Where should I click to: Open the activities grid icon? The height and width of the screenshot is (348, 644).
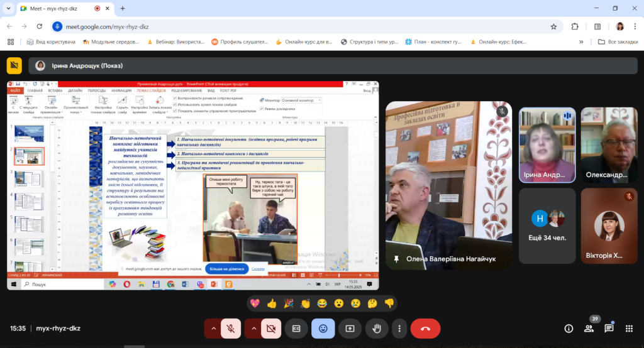click(x=629, y=329)
